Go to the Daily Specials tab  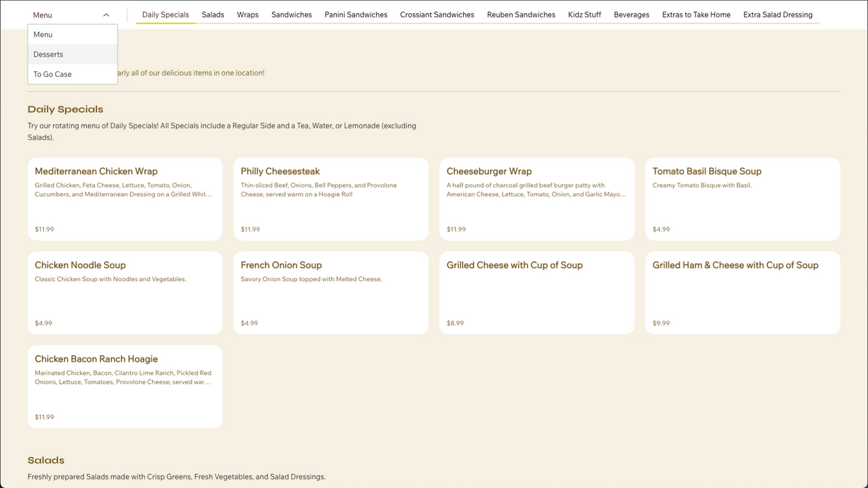point(165,14)
